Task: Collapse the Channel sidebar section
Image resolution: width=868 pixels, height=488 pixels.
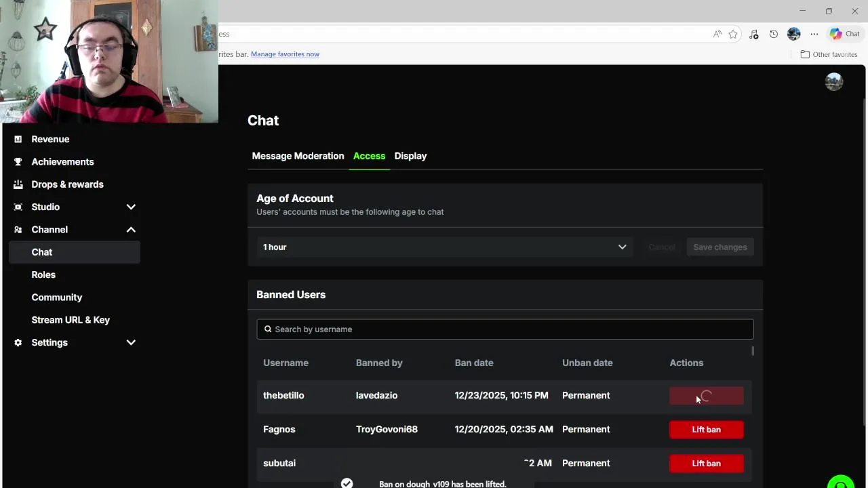Action: [x=131, y=230]
